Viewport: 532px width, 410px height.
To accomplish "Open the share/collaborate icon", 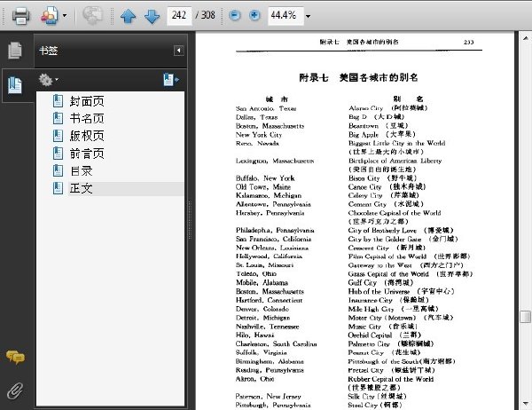I will click(x=50, y=16).
